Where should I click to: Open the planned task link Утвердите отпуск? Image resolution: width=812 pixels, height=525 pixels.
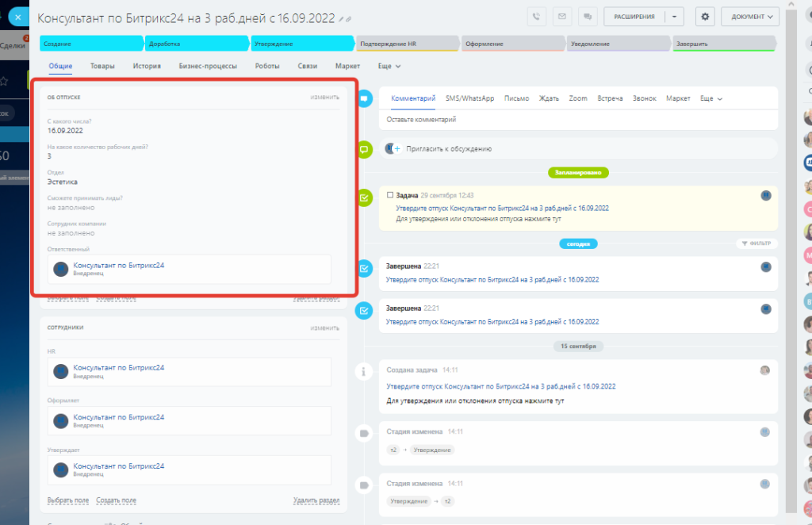pos(502,208)
